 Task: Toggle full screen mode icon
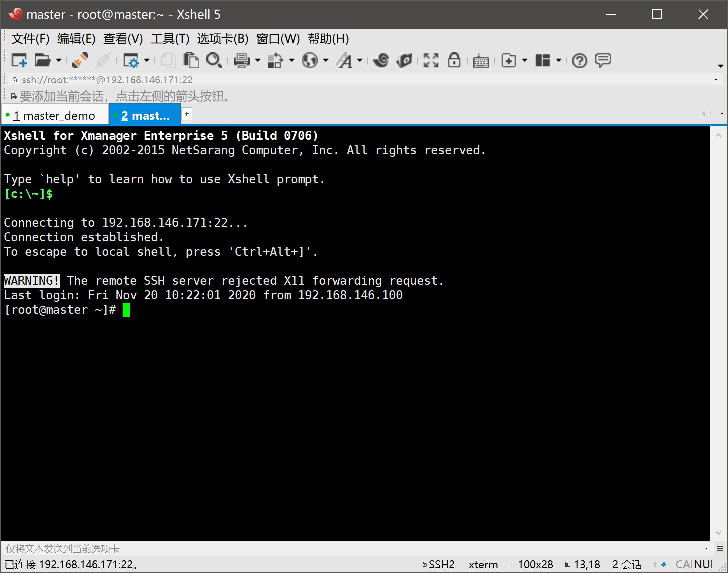431,60
